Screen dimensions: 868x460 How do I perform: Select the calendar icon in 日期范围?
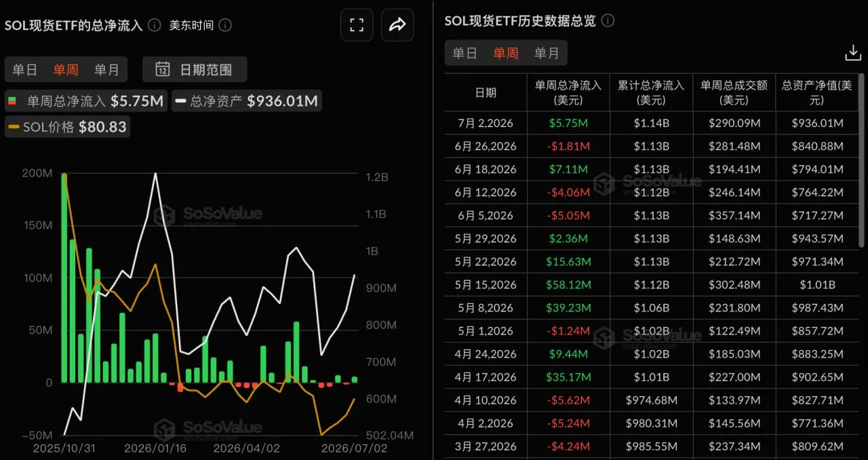coord(163,69)
